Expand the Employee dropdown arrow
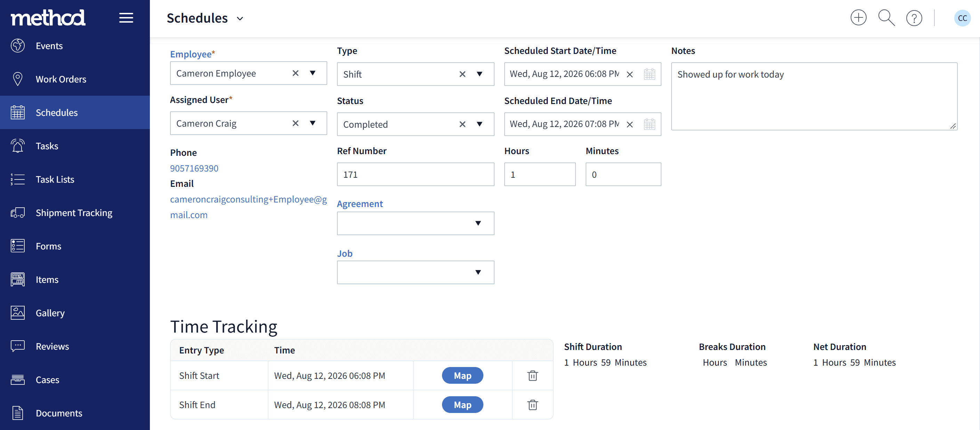Screen dimensions: 980x430 click(x=312, y=73)
